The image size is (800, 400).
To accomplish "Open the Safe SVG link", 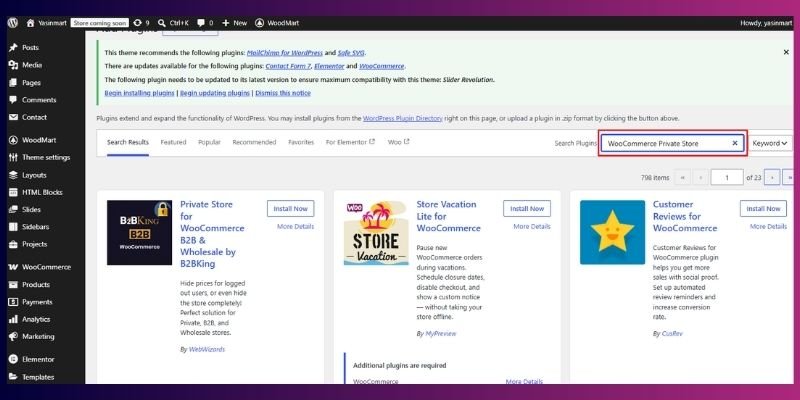I will tap(351, 53).
